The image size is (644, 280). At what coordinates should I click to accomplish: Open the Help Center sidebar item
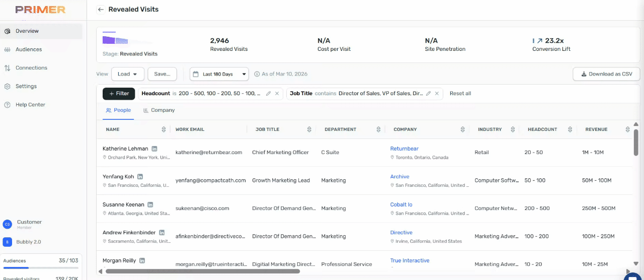pyautogui.click(x=30, y=105)
